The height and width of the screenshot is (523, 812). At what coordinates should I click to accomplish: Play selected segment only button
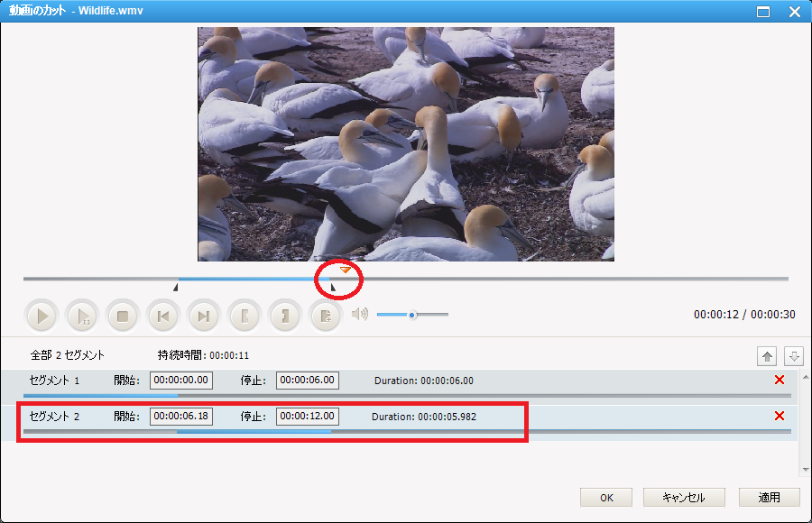coord(83,316)
